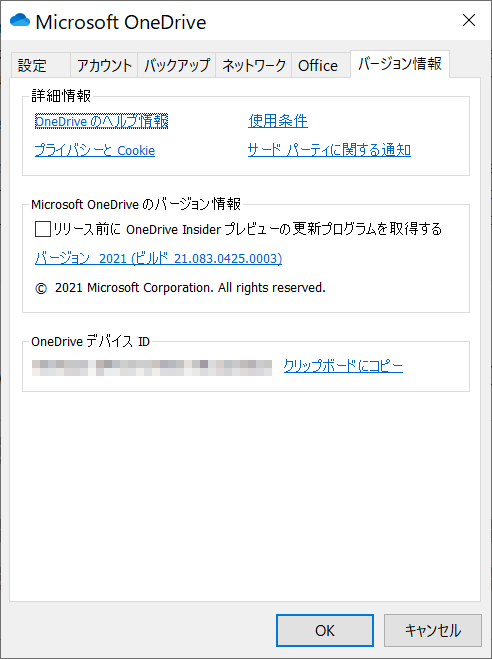Click the © 2021 Microsoft Corporation copyright text
This screenshot has width=492, height=659.
pos(180,288)
